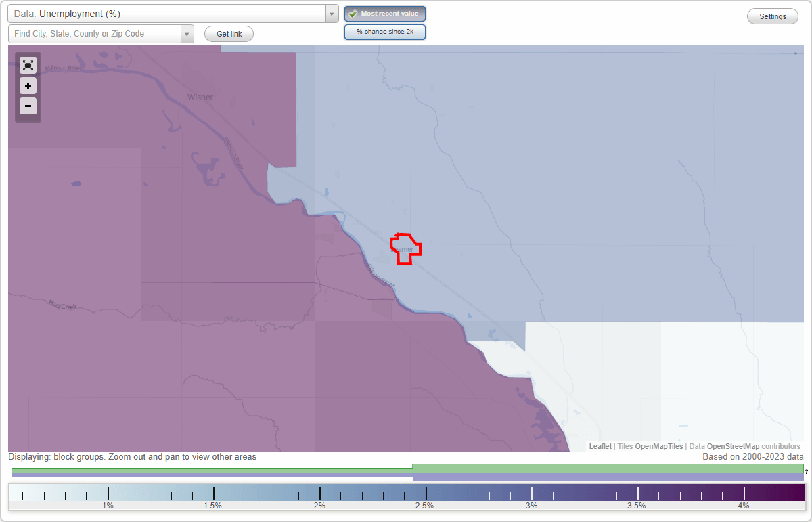Follow the Leaflet attribution link
This screenshot has width=812, height=522.
(600, 446)
